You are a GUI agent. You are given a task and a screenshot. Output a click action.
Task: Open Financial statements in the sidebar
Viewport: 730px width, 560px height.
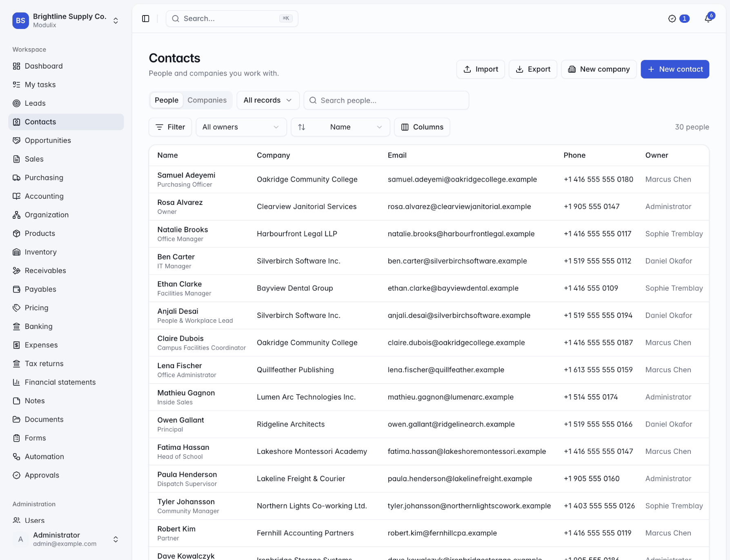pos(66,382)
